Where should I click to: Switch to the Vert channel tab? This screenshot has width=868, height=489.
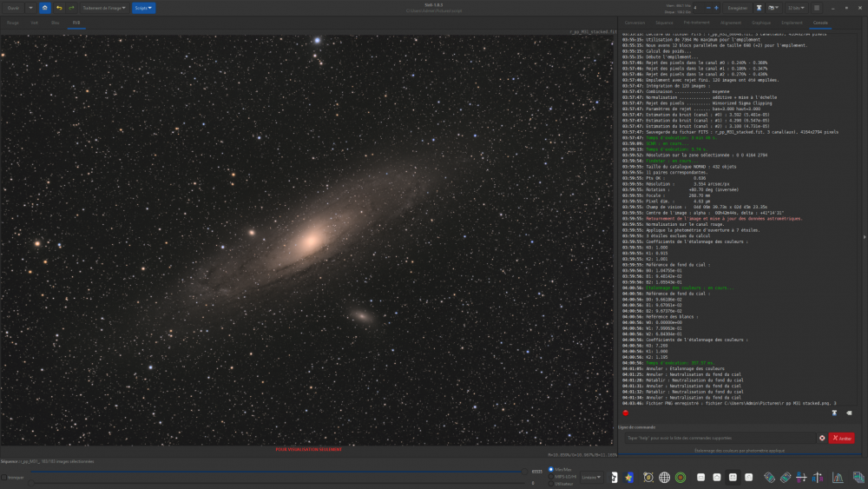coord(35,23)
